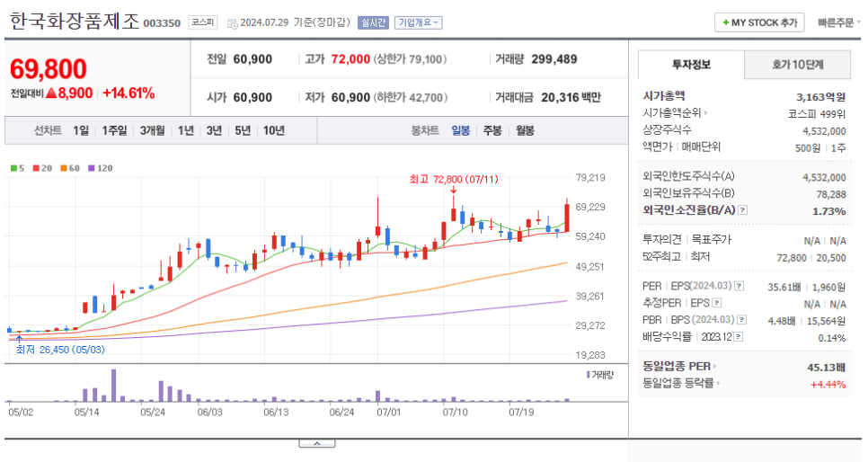Select the 3년 line chart period
Image resolution: width=868 pixels, height=462 pixels.
click(x=214, y=130)
